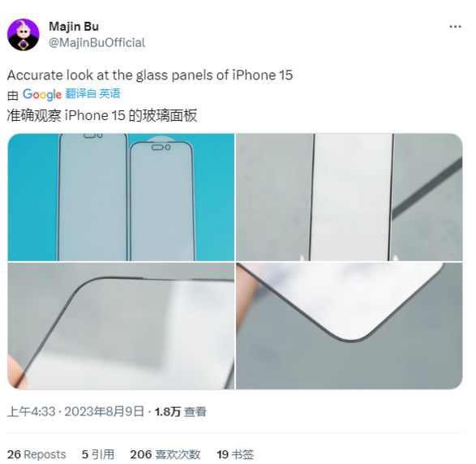Image resolution: width=476 pixels, height=464 pixels.
Task: Open the bottom-right rounded corner photo
Action: pos(349,326)
